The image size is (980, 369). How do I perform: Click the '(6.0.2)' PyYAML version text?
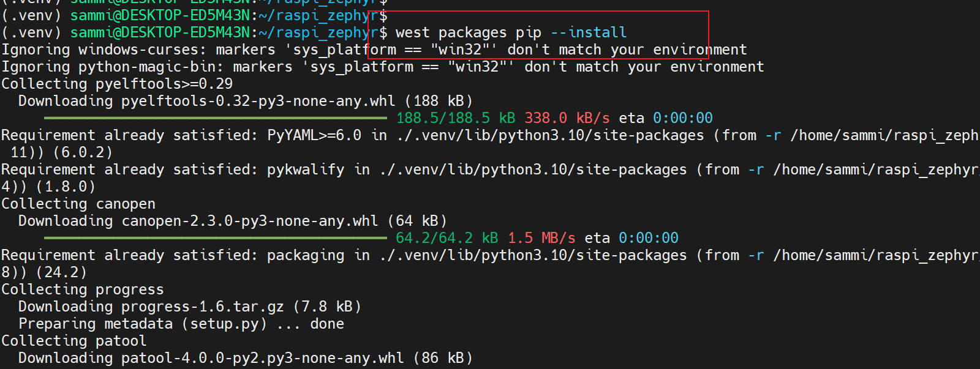click(x=83, y=152)
